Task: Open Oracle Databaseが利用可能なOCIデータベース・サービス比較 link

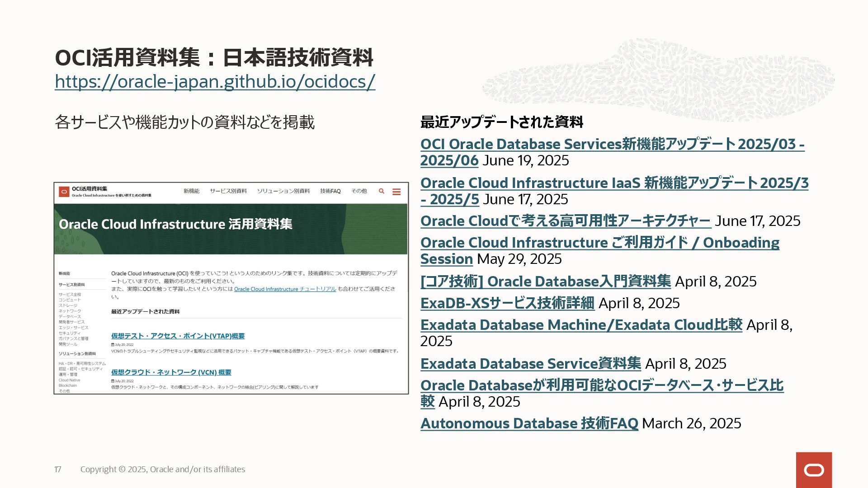Action: coord(602,394)
